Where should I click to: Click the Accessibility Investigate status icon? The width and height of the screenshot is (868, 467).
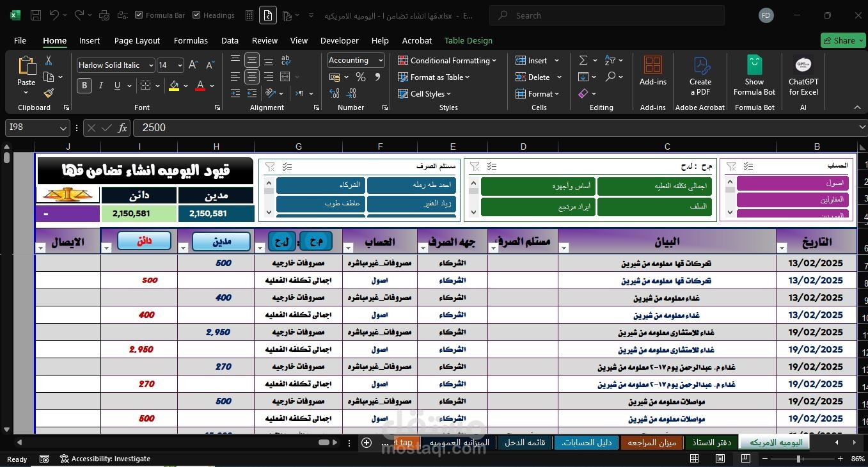pos(65,459)
